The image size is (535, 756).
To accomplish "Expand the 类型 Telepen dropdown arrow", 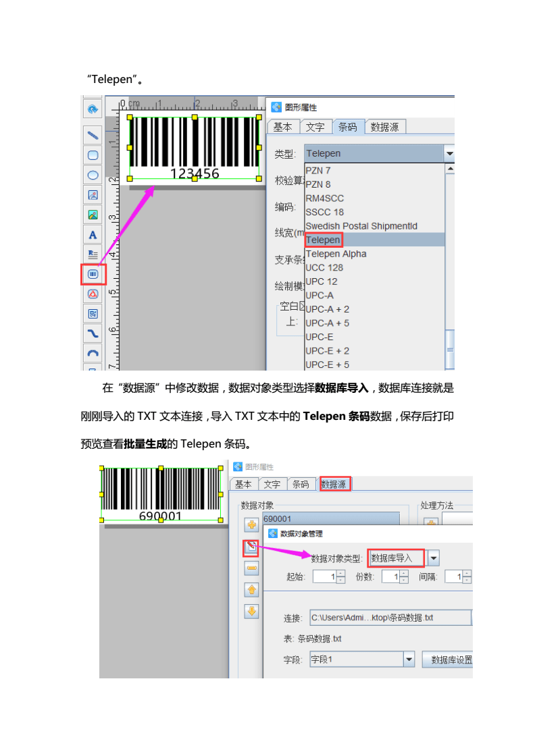I will click(450, 154).
